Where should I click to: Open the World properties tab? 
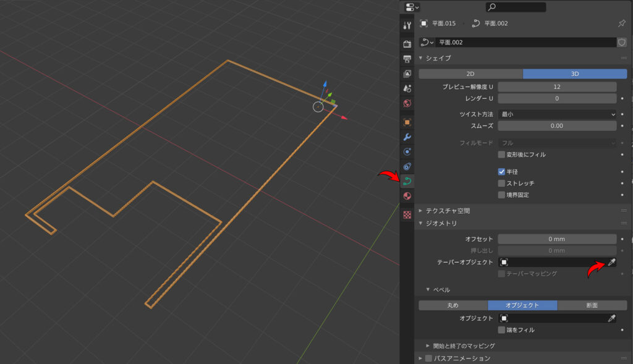click(407, 103)
